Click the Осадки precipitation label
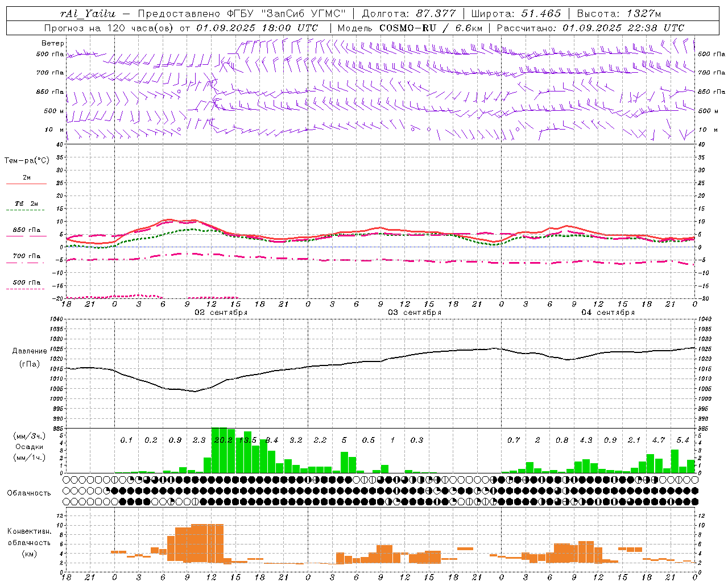 (x=28, y=447)
